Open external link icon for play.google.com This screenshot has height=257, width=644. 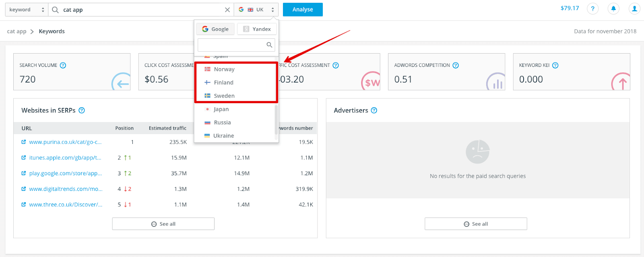[x=24, y=173]
